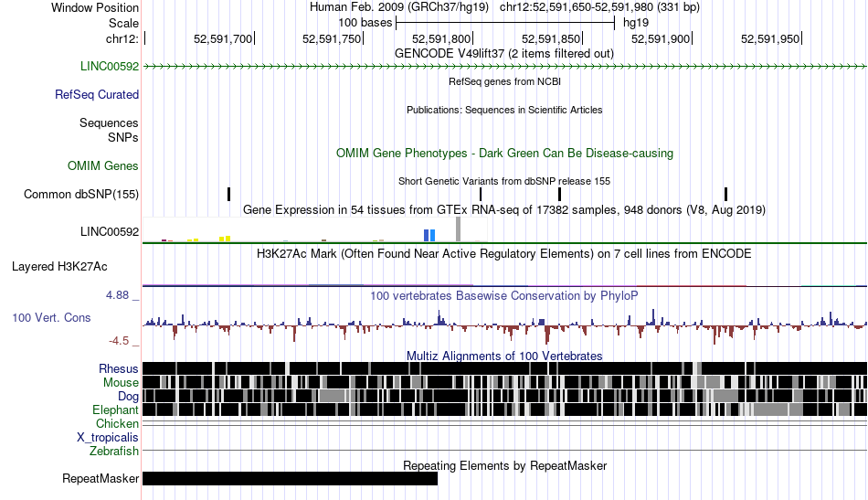Click the chr12 position label 52,591,750
Image resolution: width=868 pixels, height=500 pixels.
click(x=331, y=38)
